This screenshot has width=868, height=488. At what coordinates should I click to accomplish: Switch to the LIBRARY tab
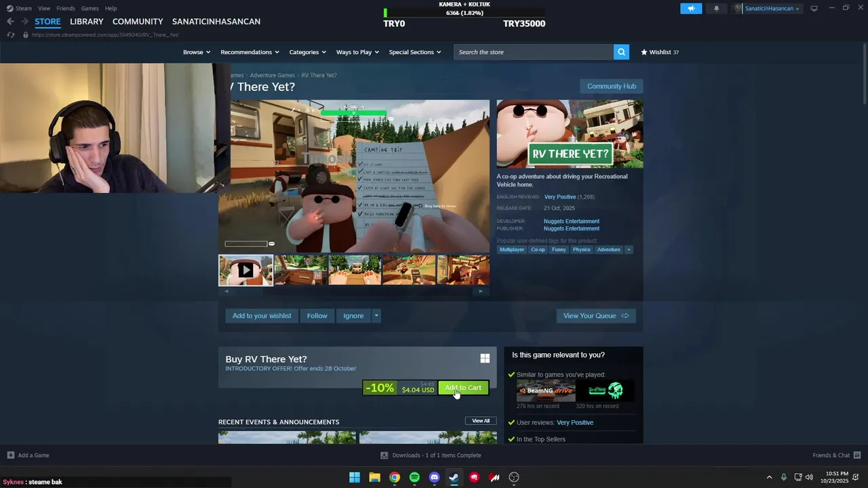coord(87,22)
